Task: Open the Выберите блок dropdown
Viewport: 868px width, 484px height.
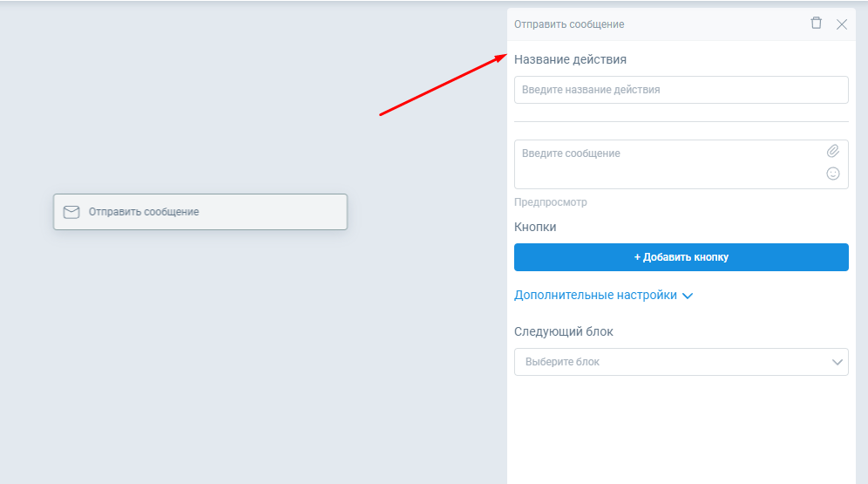Action: [x=671, y=362]
